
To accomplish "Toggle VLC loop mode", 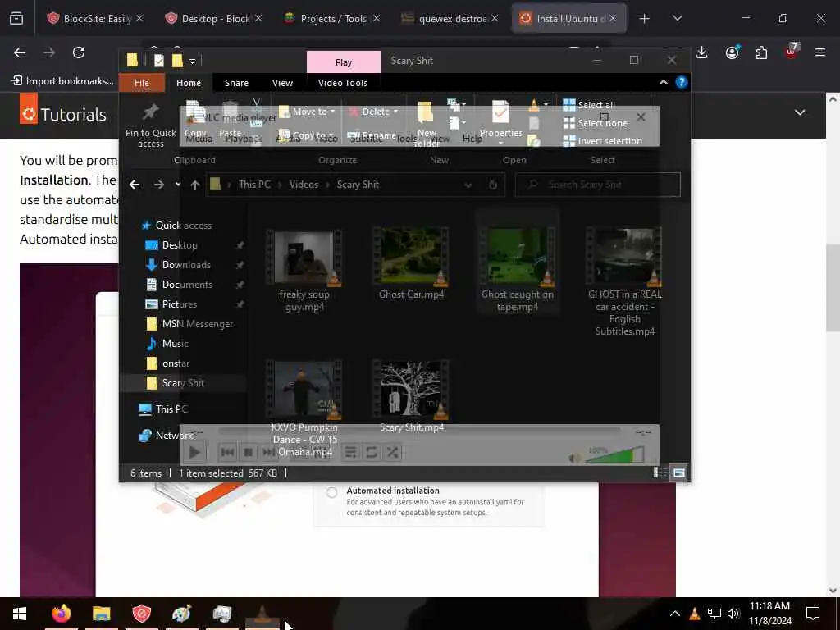I will point(372,453).
